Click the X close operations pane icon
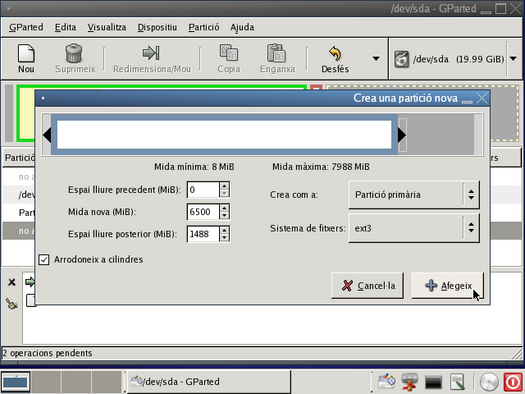This screenshot has height=394, width=525. click(12, 282)
